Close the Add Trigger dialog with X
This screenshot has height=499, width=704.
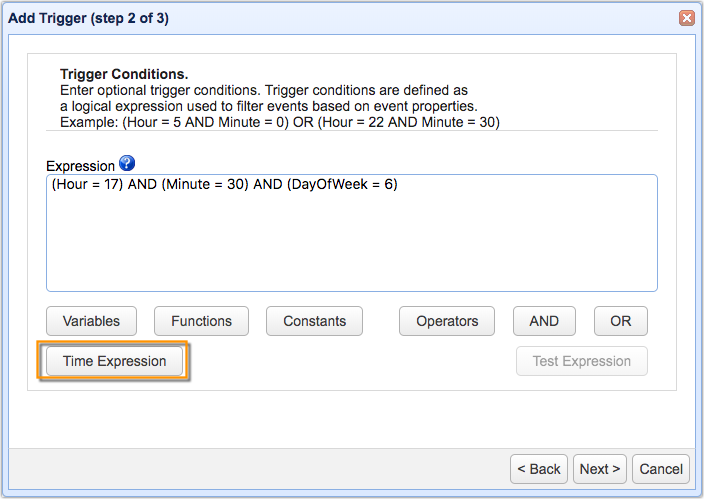coord(686,18)
